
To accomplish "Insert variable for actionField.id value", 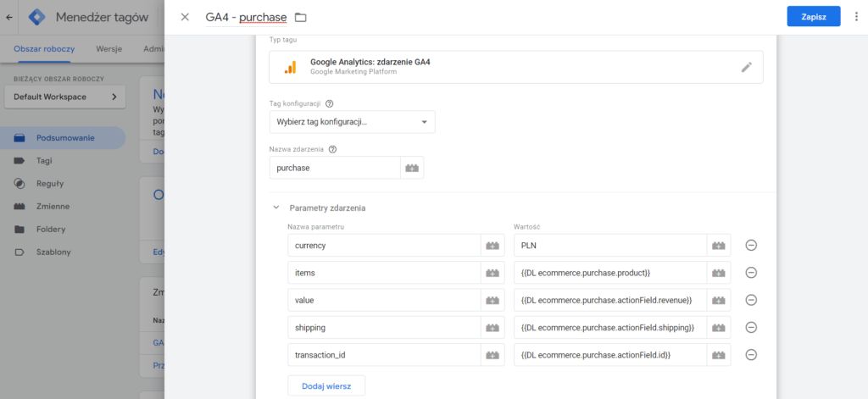I will pyautogui.click(x=719, y=355).
